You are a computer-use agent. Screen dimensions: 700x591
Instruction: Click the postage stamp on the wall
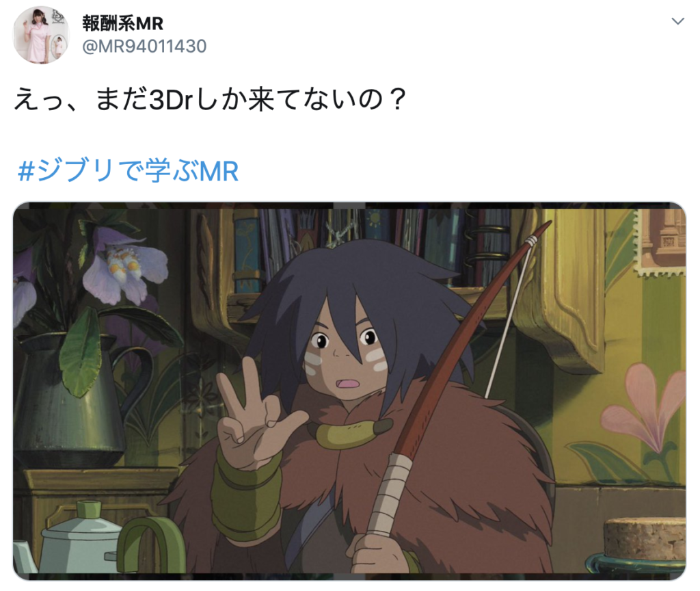(x=662, y=244)
